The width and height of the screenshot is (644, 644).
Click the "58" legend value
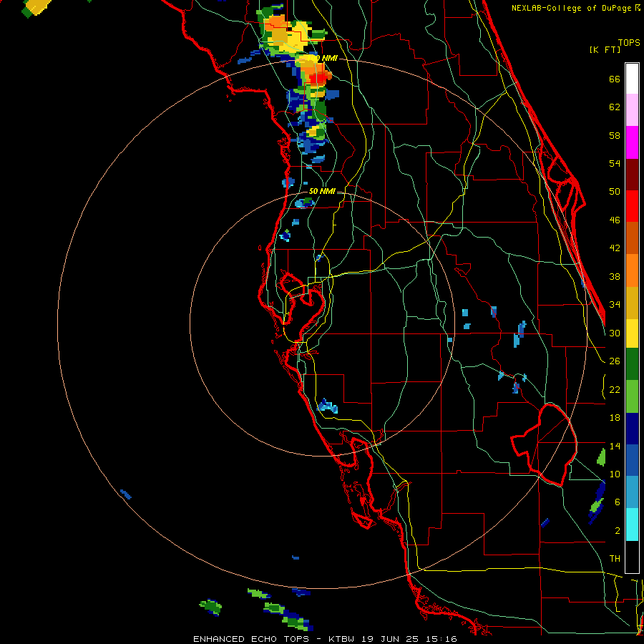[x=615, y=135]
